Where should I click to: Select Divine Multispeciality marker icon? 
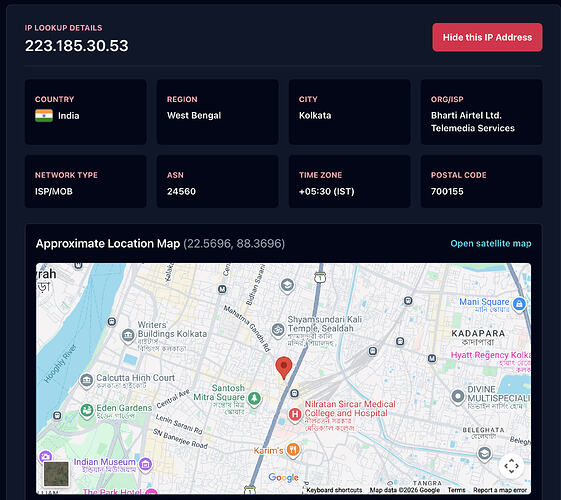[x=458, y=397]
